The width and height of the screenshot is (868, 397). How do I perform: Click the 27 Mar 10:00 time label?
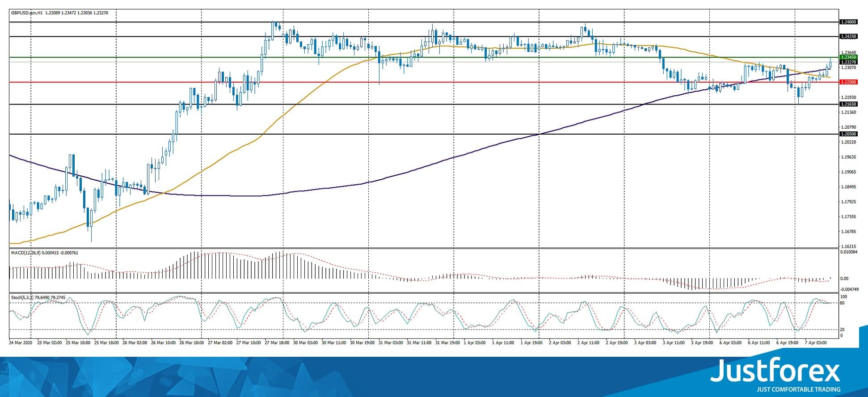click(249, 343)
